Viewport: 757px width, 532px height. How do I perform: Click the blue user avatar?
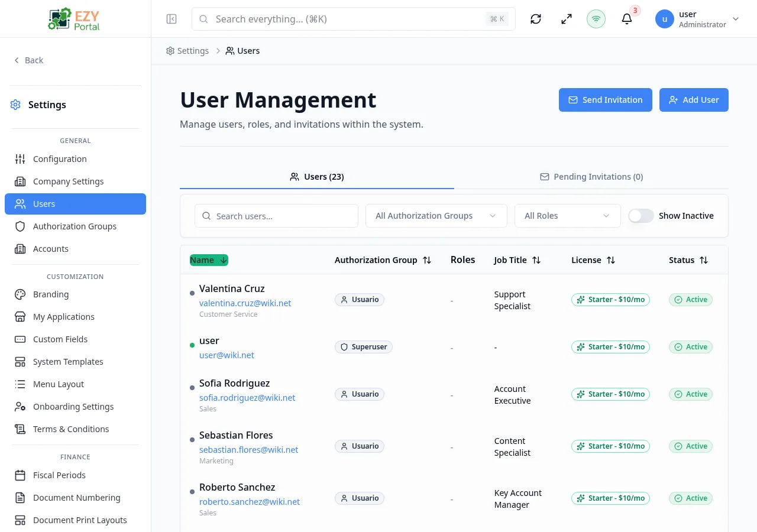tap(665, 19)
